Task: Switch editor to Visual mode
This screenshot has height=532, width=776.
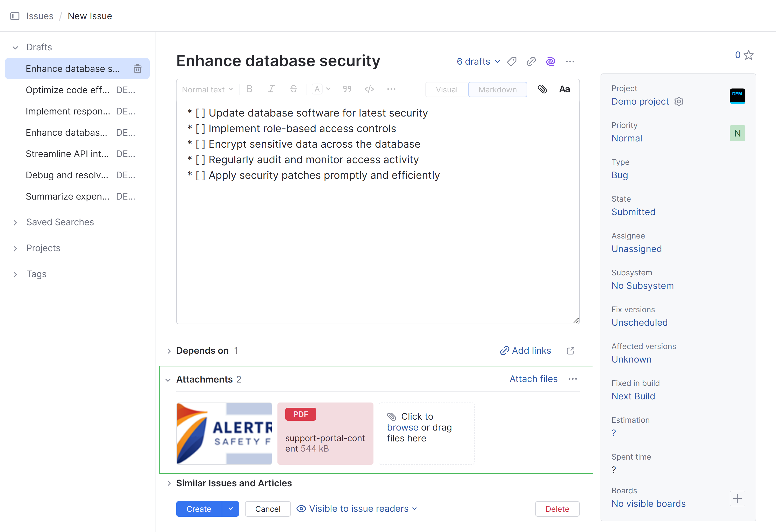Action: point(446,90)
